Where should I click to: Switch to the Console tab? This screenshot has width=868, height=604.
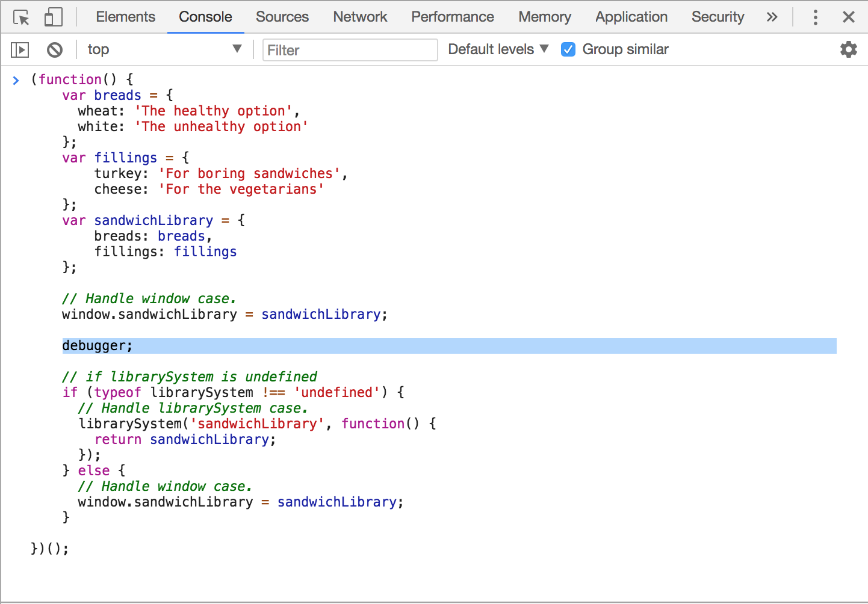click(x=205, y=17)
